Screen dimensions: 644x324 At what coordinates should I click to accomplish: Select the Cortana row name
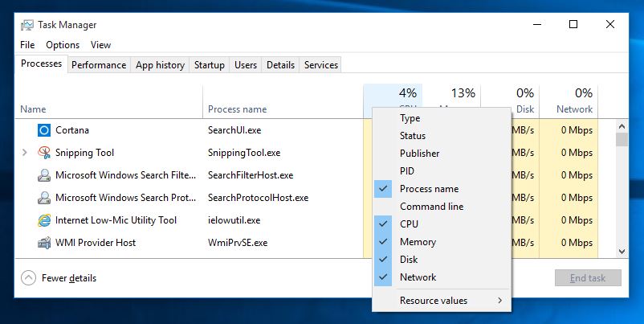72,130
